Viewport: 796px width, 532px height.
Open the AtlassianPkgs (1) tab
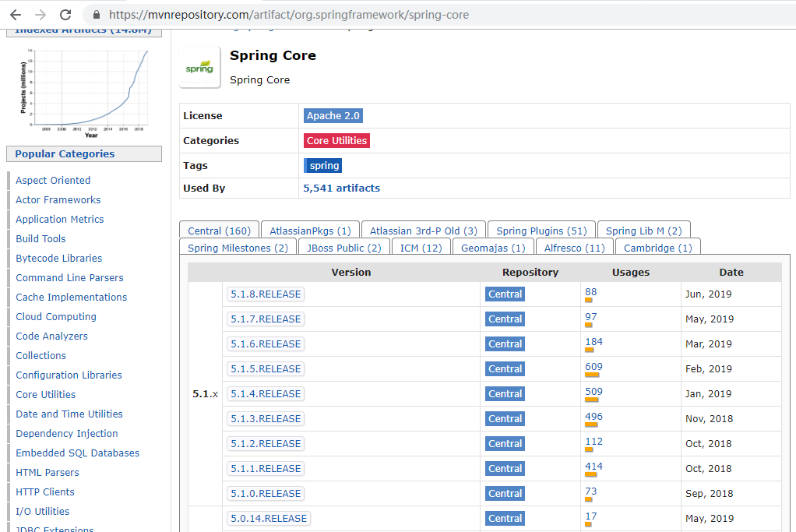point(310,231)
